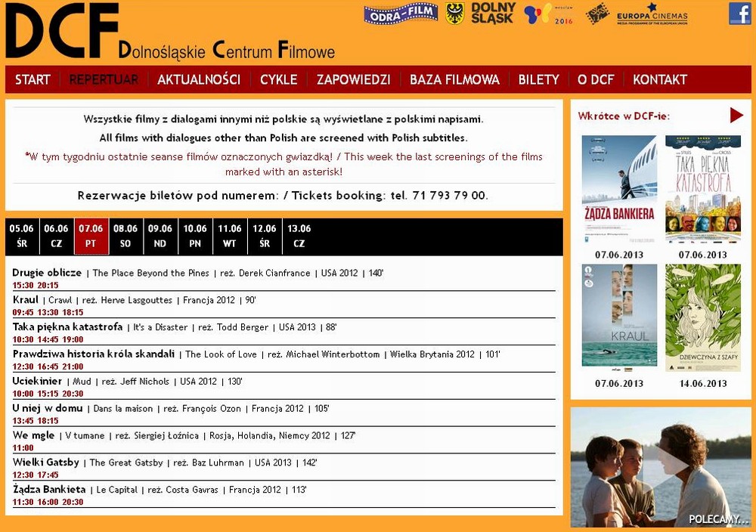756x532 pixels.
Task: Select the 08.06 SO date tab
Action: pyautogui.click(x=125, y=236)
